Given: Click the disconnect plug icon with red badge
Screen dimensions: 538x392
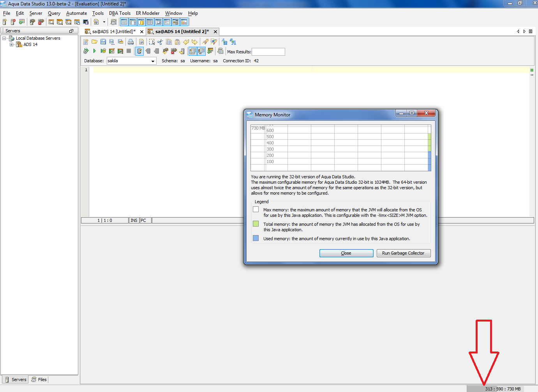Looking at the screenshot, I should click(x=41, y=22).
